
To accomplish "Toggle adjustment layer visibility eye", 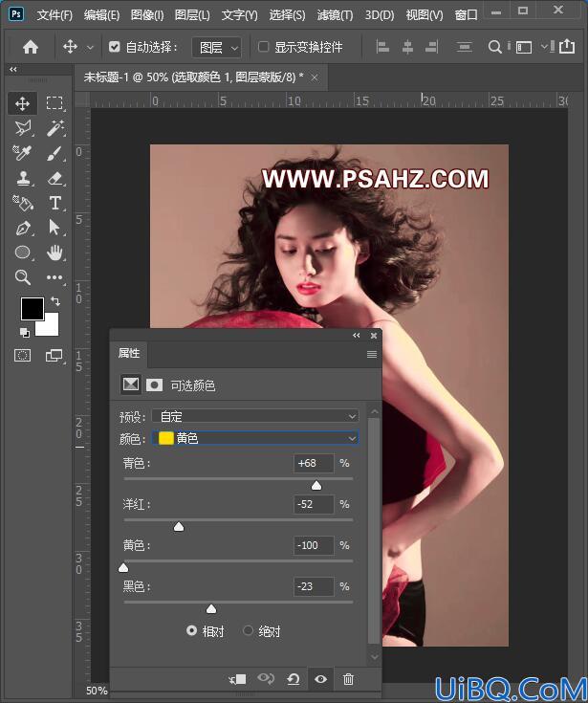I will click(320, 679).
